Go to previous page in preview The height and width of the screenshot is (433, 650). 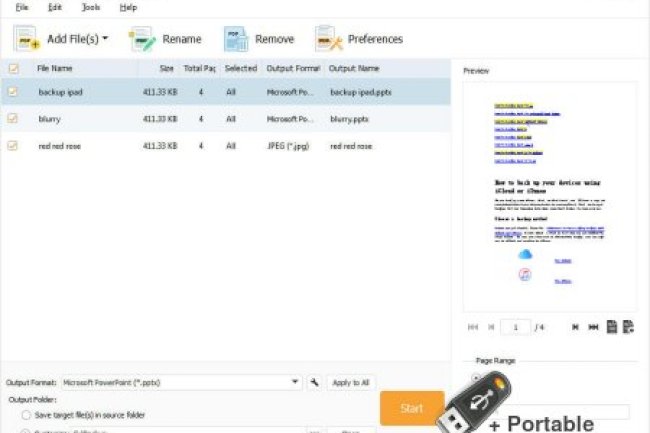tap(491, 327)
